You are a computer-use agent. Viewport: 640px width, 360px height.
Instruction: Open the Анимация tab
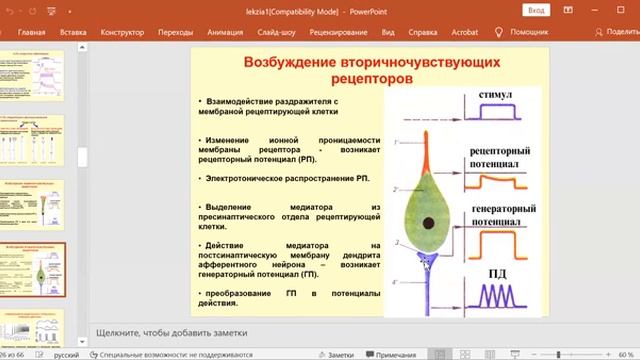(x=225, y=32)
